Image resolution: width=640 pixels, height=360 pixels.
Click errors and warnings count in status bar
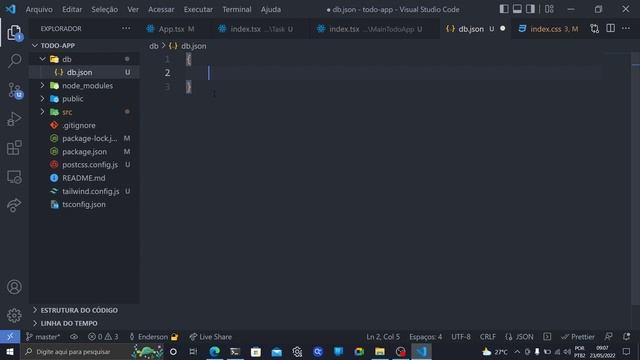103,337
